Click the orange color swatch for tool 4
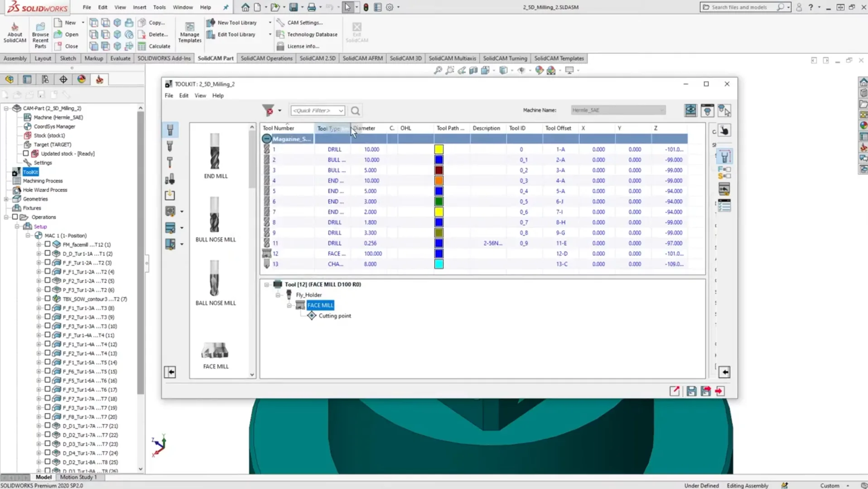 pos(439,181)
